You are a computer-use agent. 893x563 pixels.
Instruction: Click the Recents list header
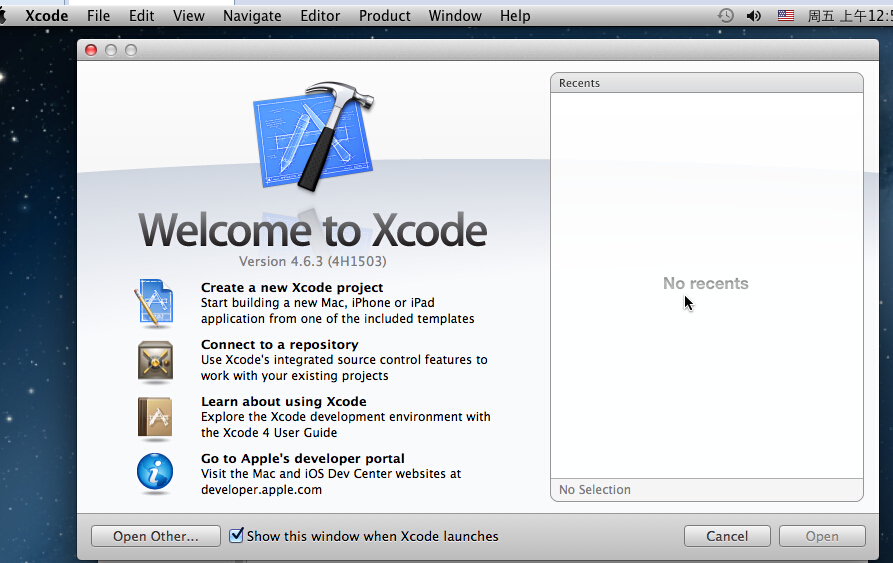click(707, 83)
